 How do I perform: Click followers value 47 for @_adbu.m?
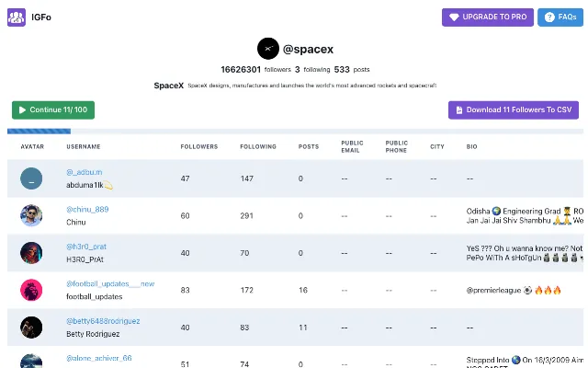(185, 178)
